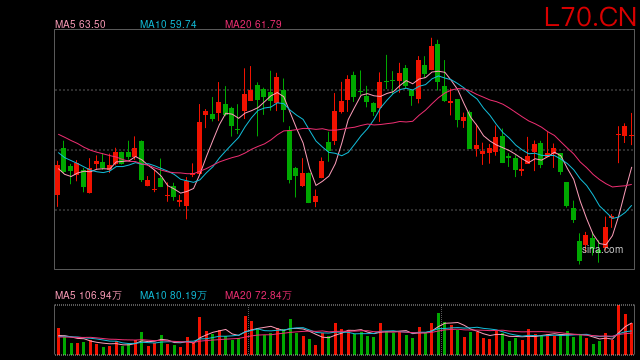Click the price MA20 61.79 label
The image size is (640, 360).
pos(253,24)
